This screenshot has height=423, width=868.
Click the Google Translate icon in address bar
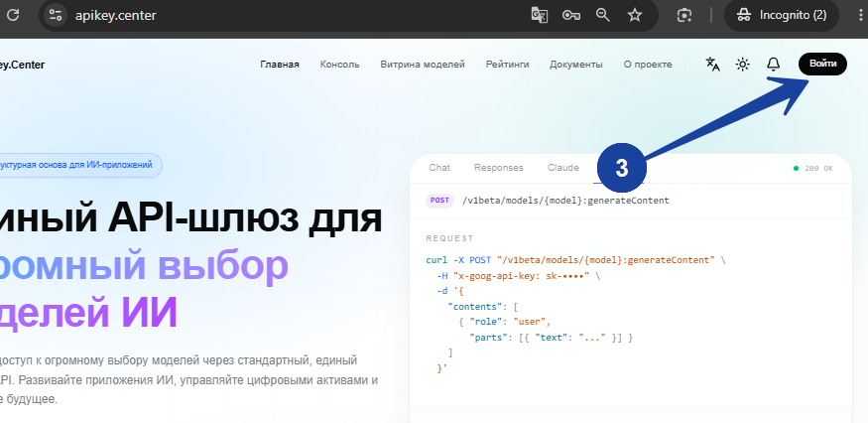click(540, 15)
